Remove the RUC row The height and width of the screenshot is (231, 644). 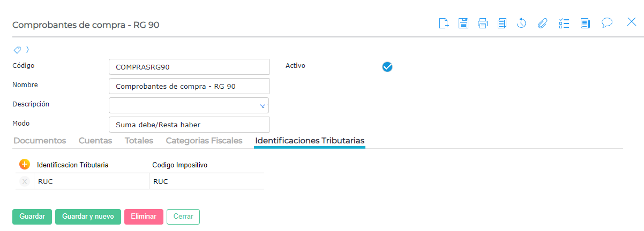tap(24, 181)
